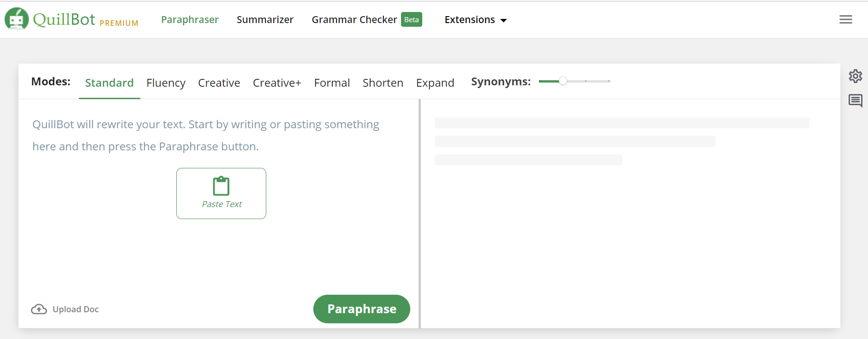The width and height of the screenshot is (868, 339).
Task: Select the Creative+ mode
Action: pos(277,83)
